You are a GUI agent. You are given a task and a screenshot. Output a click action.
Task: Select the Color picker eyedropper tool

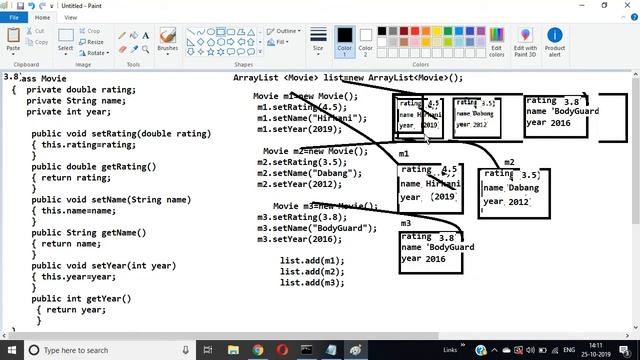point(134,49)
